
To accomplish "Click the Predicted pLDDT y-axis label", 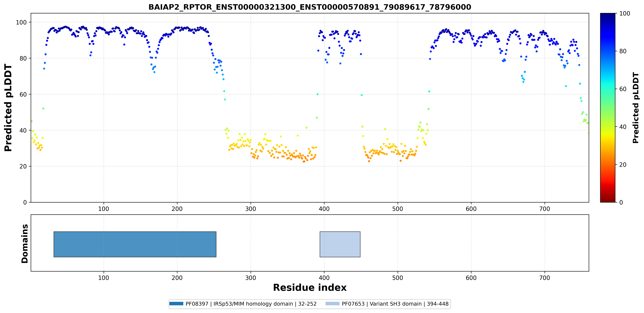I will tap(8, 108).
